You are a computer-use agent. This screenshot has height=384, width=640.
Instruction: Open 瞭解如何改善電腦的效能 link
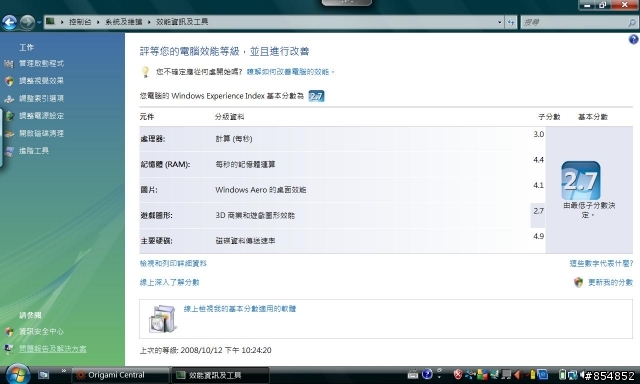point(290,72)
